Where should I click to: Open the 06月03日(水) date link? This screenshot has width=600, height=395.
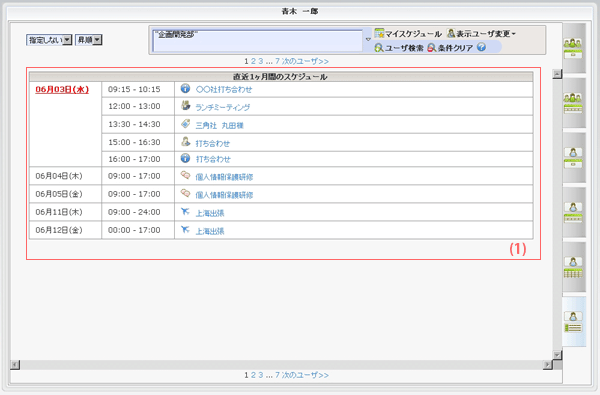point(62,90)
